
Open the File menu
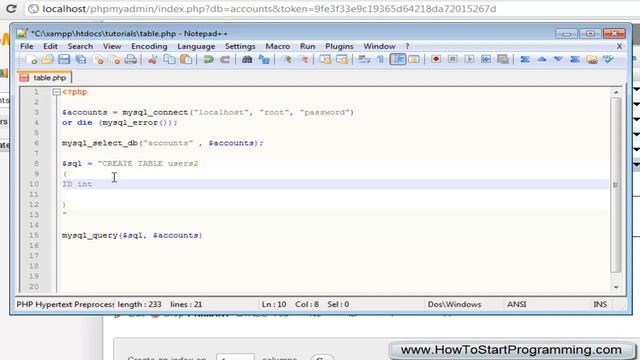click(x=27, y=46)
